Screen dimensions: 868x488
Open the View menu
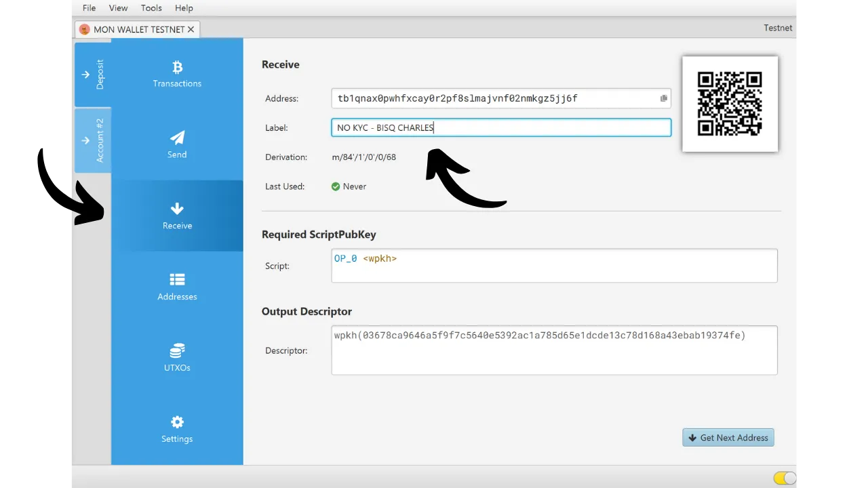point(118,8)
